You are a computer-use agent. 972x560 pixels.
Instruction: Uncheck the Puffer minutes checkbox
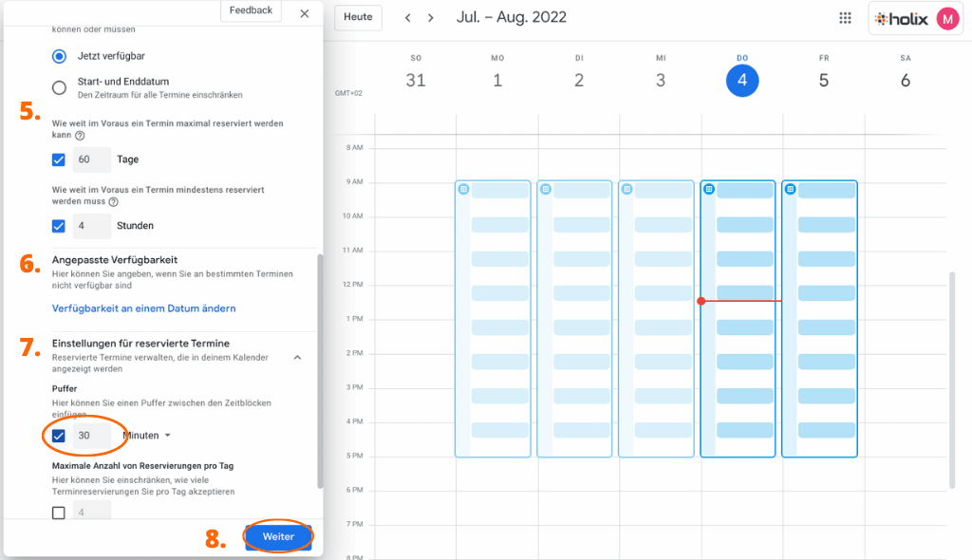(x=59, y=435)
